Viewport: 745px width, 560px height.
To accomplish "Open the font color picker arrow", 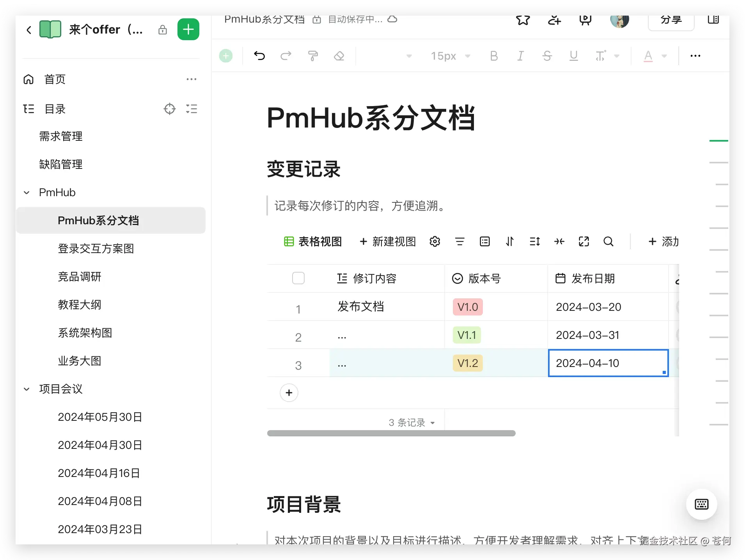I will click(x=664, y=56).
